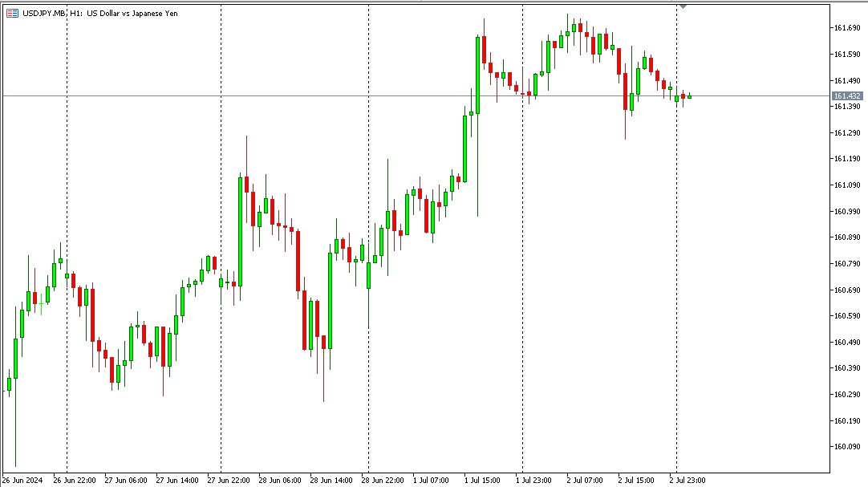The height and width of the screenshot is (487, 868).
Task: Click the '27 Jun 06:00' time axis label
Action: click(126, 481)
